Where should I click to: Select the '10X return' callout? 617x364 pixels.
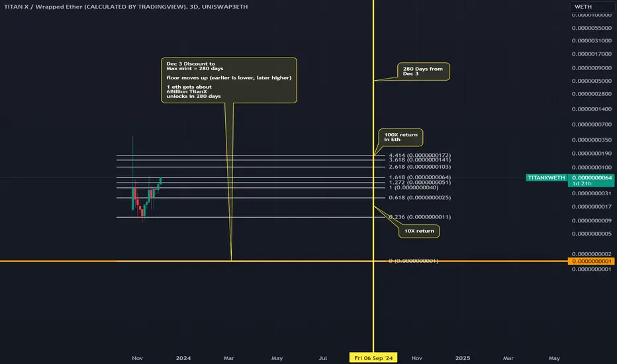(x=419, y=231)
